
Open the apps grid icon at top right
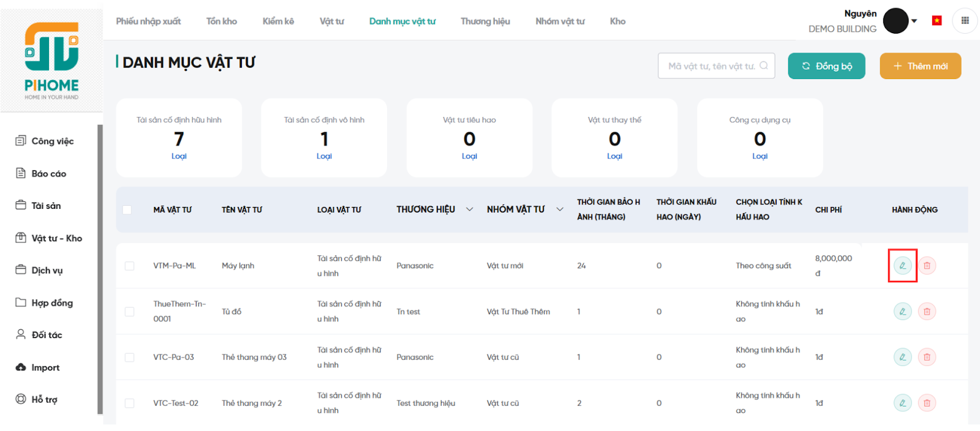965,21
